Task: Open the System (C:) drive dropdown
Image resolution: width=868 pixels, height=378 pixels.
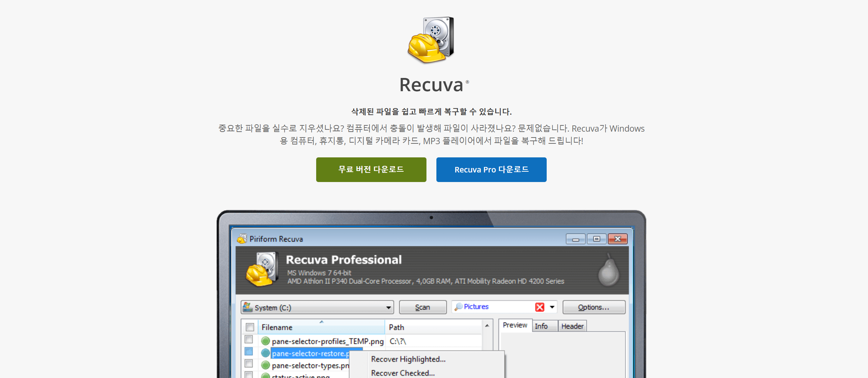Action: click(317, 307)
